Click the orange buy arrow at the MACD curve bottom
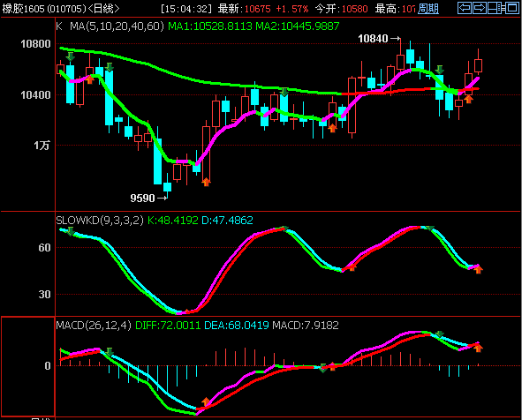The width and height of the screenshot is (522, 420). tap(206, 401)
